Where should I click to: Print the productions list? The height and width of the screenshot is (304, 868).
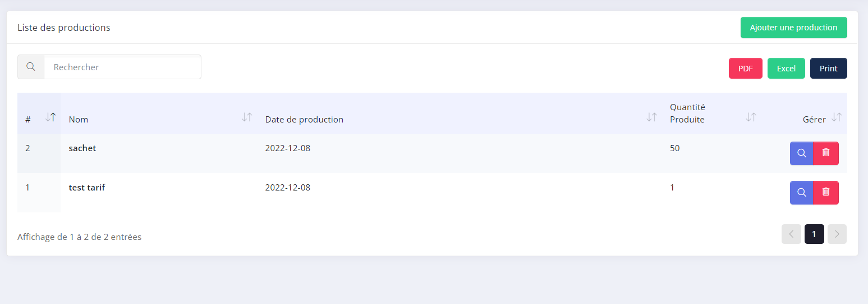pyautogui.click(x=828, y=69)
